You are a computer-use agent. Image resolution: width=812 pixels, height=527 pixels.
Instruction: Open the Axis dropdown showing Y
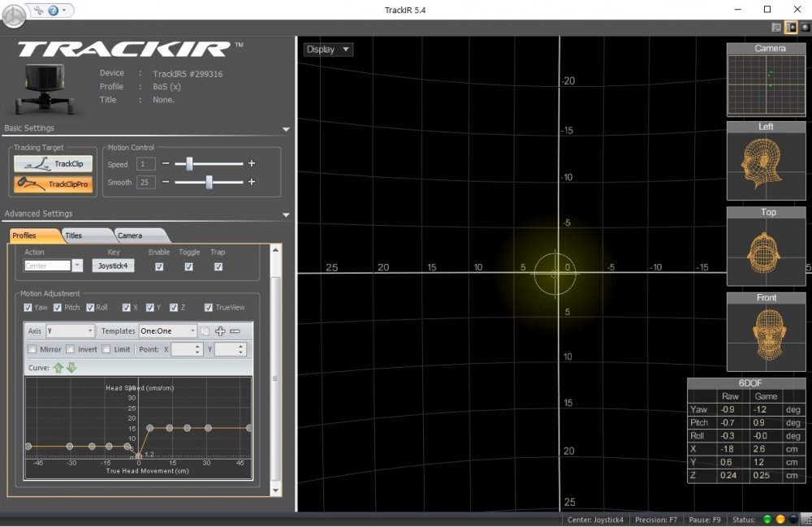click(71, 331)
